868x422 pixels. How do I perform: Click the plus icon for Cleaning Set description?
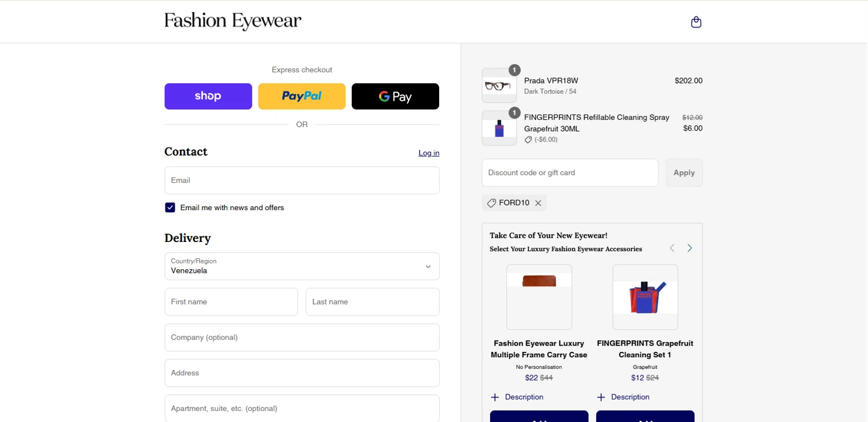[601, 397]
